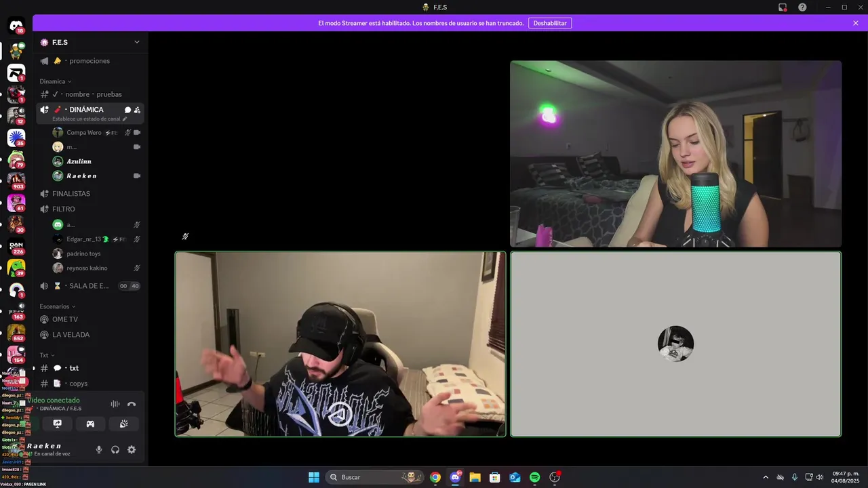Screen dimensions: 868x488
Task: Open the server with badge 903
Action: 16,180
